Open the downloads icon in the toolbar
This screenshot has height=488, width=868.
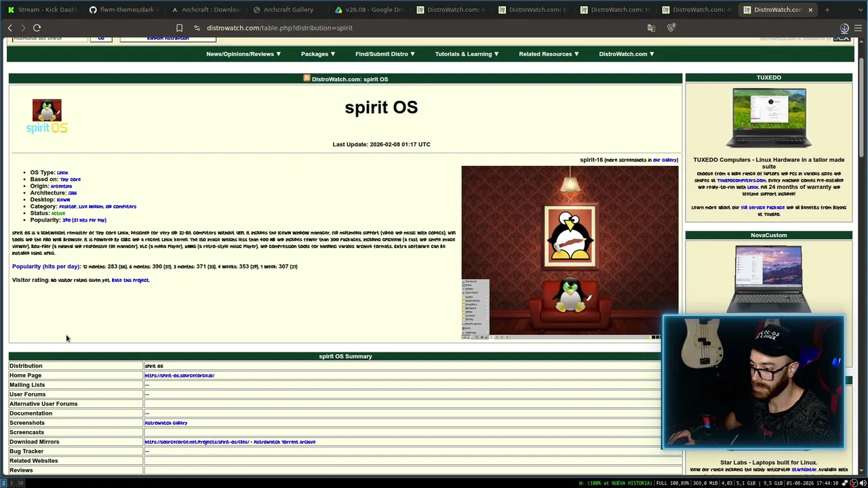click(x=844, y=28)
